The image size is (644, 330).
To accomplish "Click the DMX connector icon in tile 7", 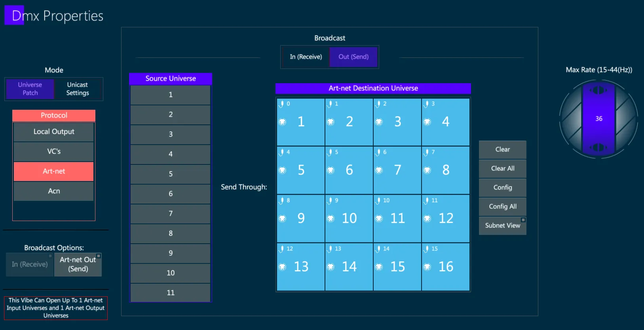I will tap(379, 170).
